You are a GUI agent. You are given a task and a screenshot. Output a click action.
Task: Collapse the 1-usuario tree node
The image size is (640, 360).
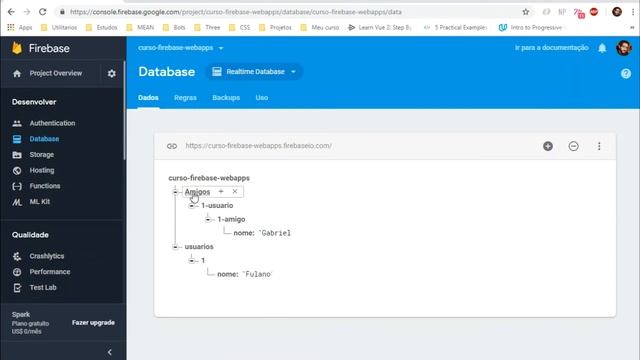click(x=191, y=206)
